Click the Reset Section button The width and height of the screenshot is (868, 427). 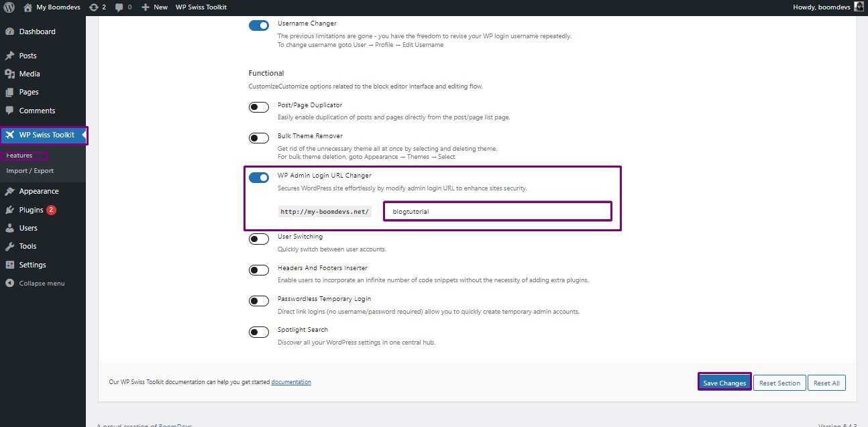[x=779, y=383]
